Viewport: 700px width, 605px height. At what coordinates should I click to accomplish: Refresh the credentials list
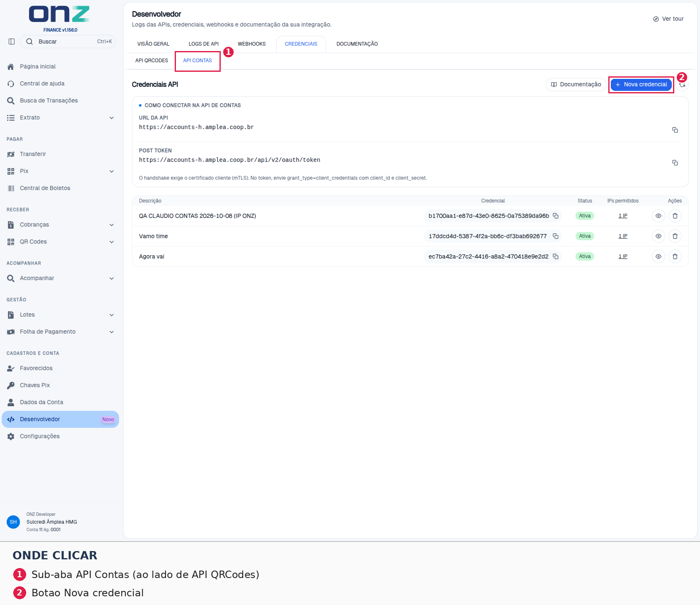(x=682, y=85)
